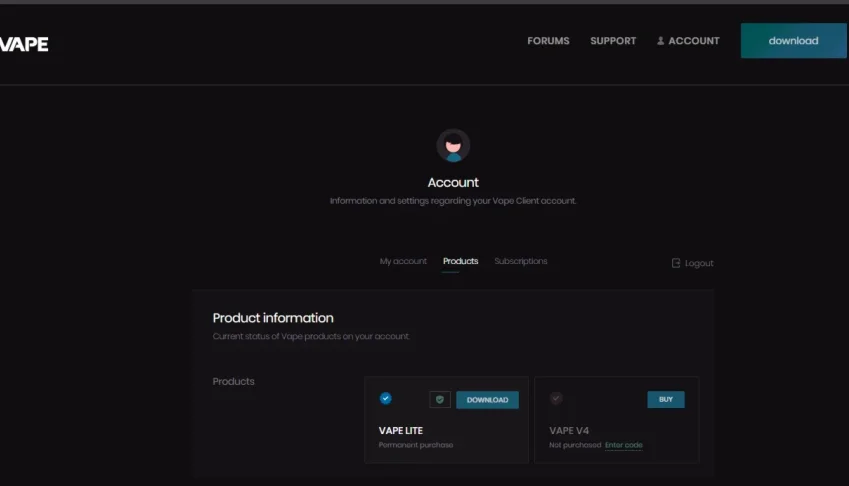Image resolution: width=849 pixels, height=486 pixels.
Task: Click the VAPE LITE product title
Action: (x=401, y=431)
